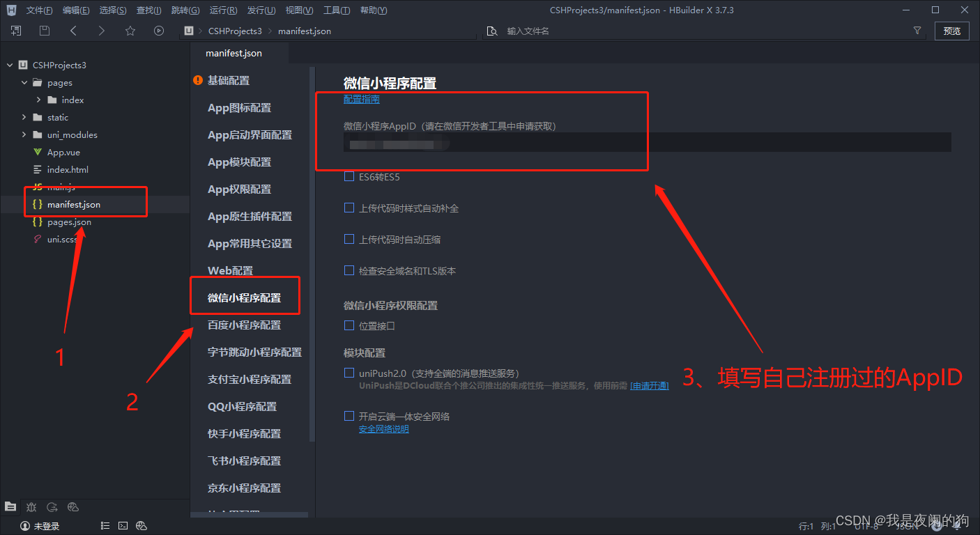Image resolution: width=980 pixels, height=535 pixels.
Task: Open the Web配置 section
Action: tap(231, 270)
